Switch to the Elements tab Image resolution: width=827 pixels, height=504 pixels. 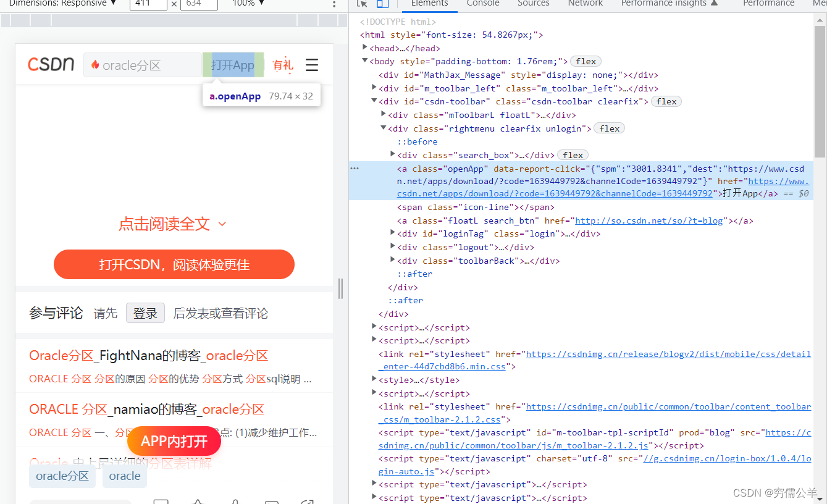click(429, 4)
